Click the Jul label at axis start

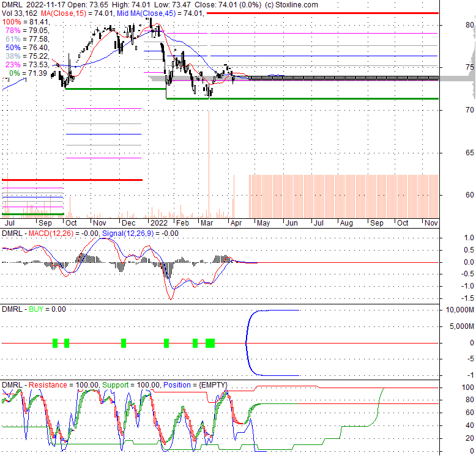pos(10,223)
